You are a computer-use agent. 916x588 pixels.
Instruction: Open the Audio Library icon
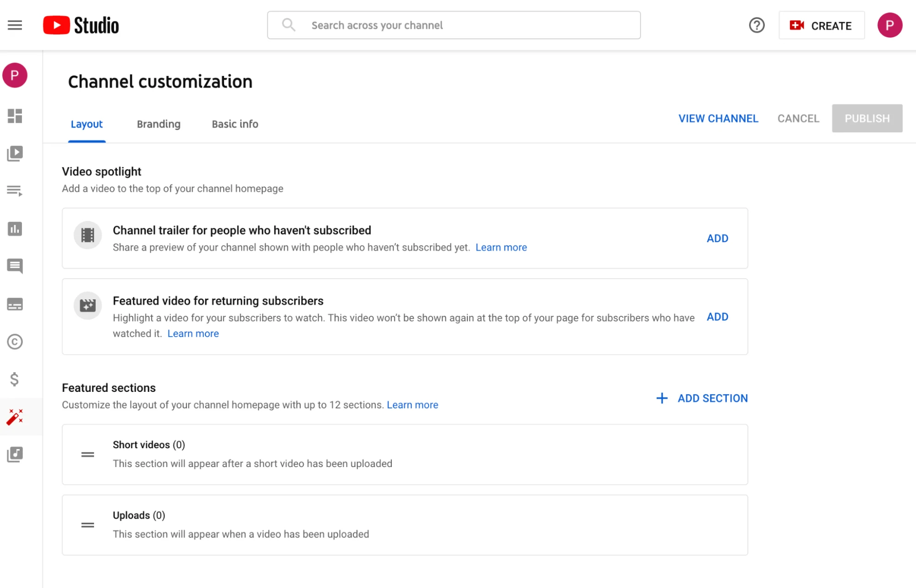tap(15, 455)
